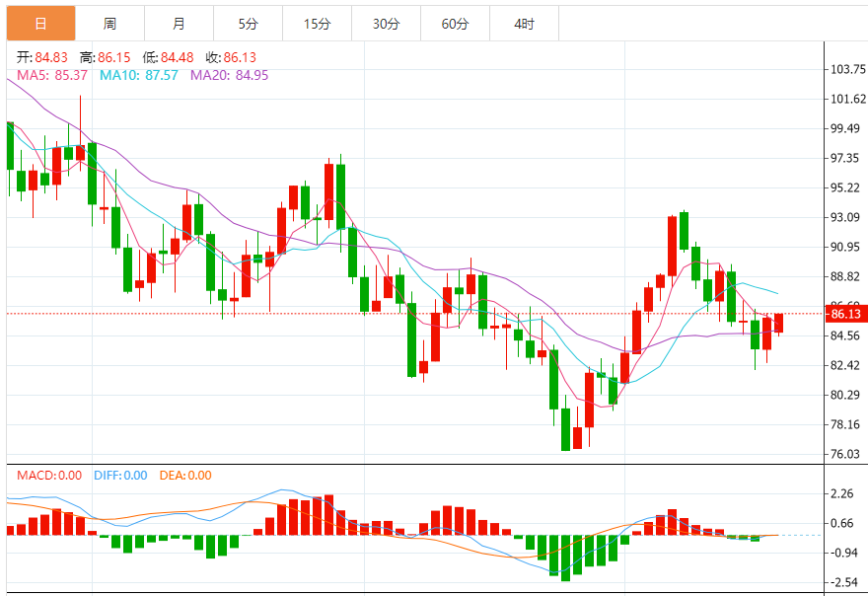Click the -2.54 MACD axis label
This screenshot has width=868, height=596.
point(842,582)
